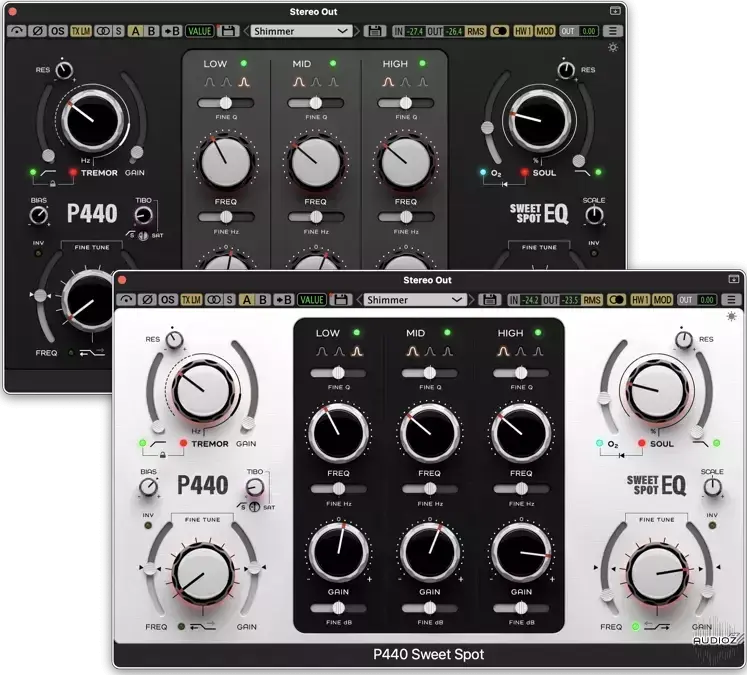
Task: Click HIGH GAIN knob in front window
Action: (521, 552)
